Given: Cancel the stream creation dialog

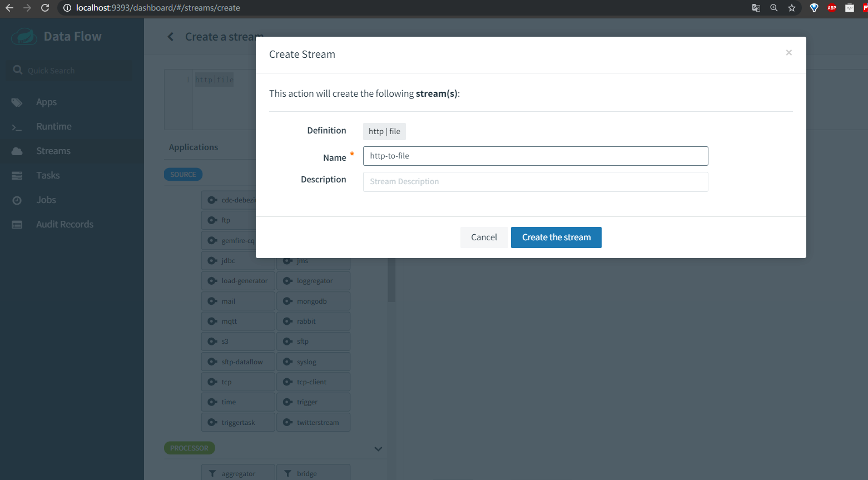Looking at the screenshot, I should pyautogui.click(x=484, y=237).
